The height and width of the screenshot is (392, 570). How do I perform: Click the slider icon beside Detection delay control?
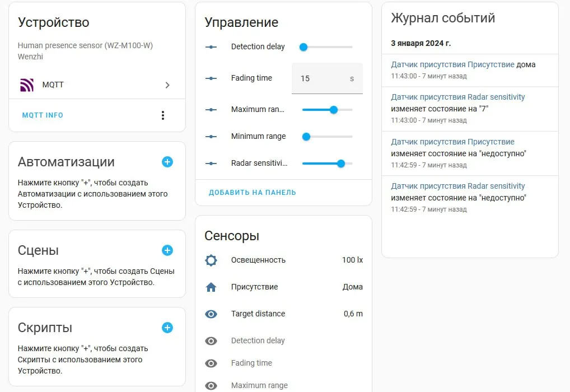(x=211, y=47)
